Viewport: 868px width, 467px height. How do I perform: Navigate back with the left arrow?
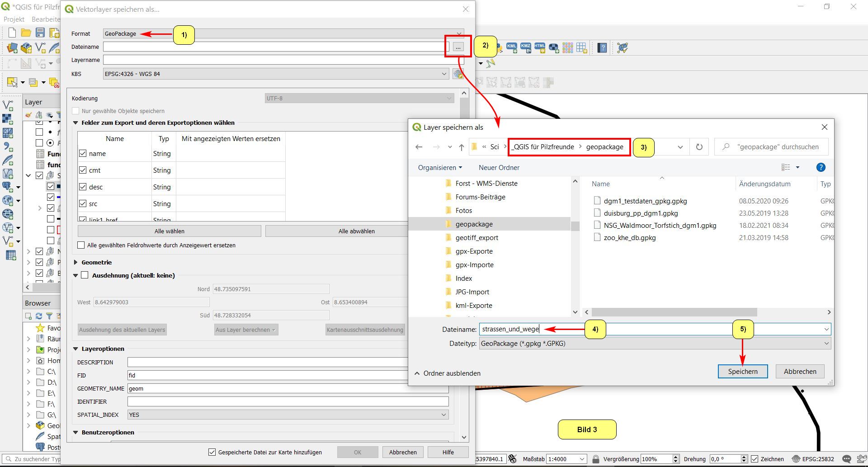[x=419, y=147]
